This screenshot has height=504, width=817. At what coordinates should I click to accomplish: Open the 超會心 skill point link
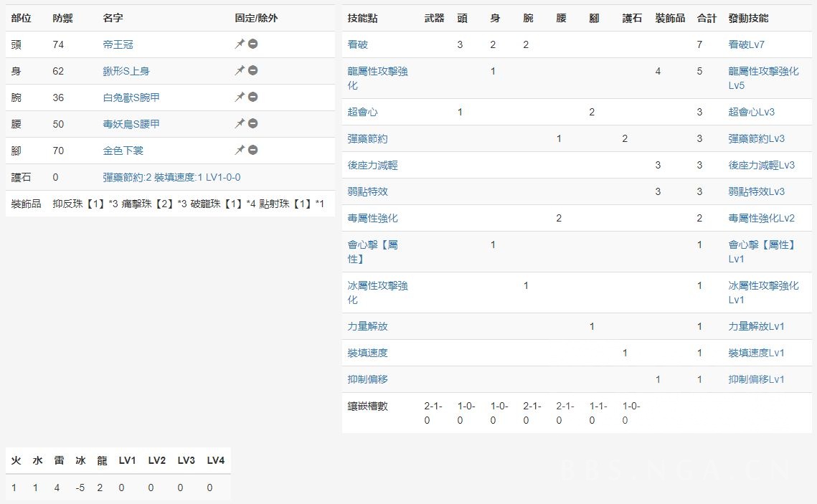(x=363, y=112)
